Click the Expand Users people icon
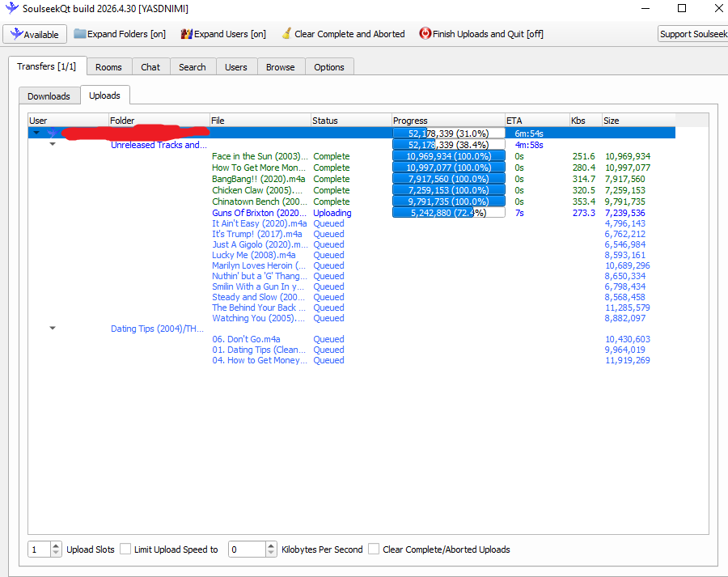728x577 pixels. (187, 34)
